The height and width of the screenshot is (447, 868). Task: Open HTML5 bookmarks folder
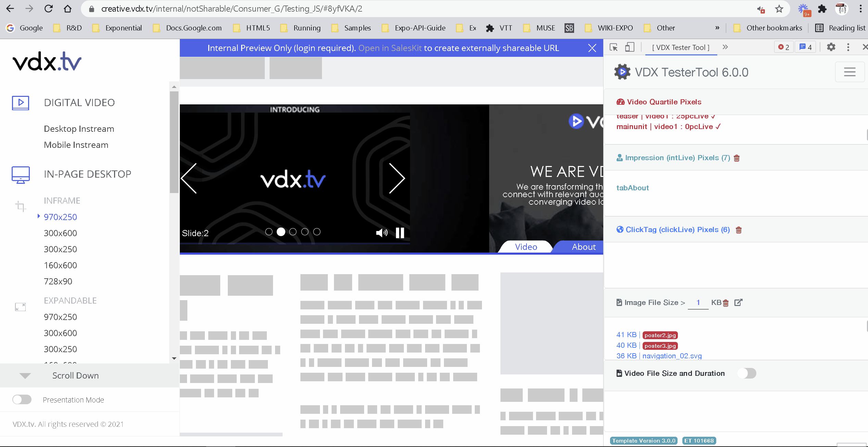252,28
